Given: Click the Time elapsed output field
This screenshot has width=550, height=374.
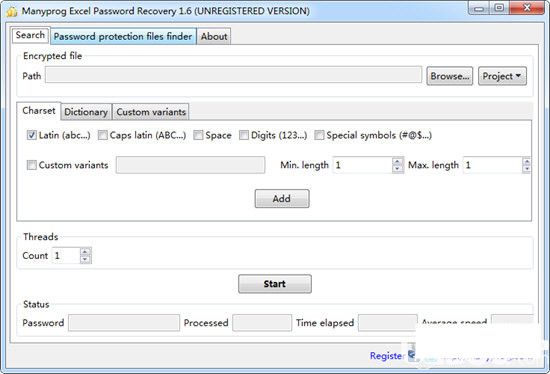Looking at the screenshot, I should pos(387,323).
